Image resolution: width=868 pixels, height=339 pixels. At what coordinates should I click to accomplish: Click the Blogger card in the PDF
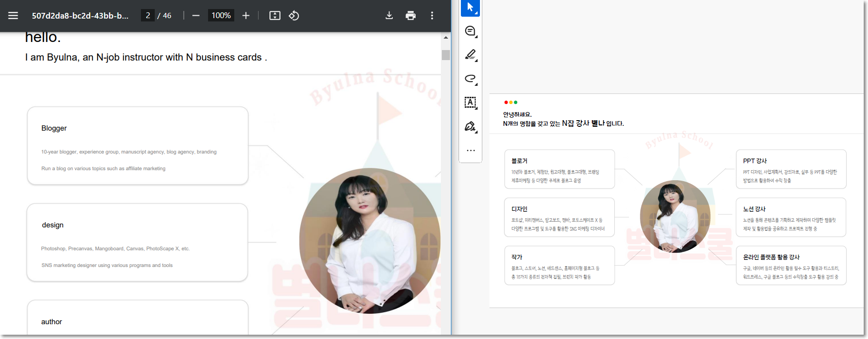pos(138,145)
